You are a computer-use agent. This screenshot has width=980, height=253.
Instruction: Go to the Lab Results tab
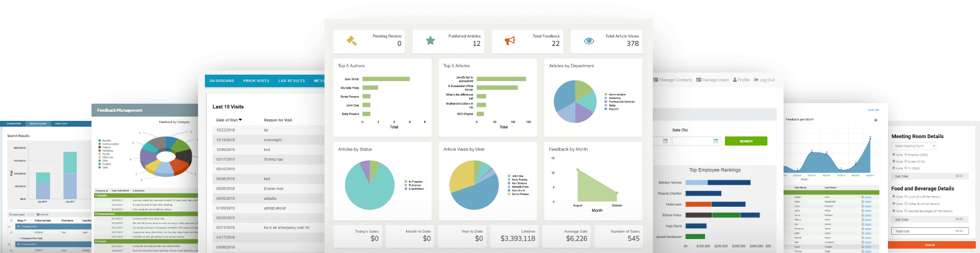(x=291, y=81)
